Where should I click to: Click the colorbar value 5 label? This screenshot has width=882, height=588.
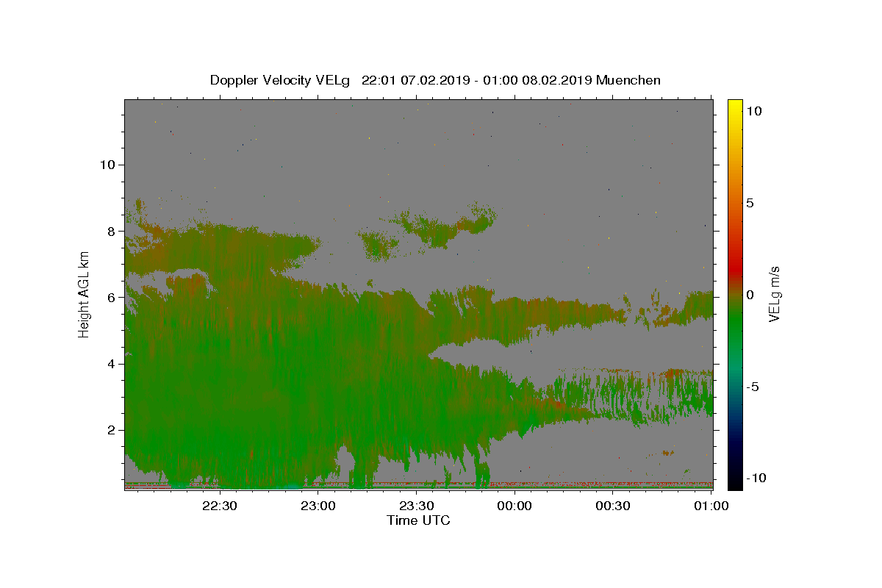(750, 203)
